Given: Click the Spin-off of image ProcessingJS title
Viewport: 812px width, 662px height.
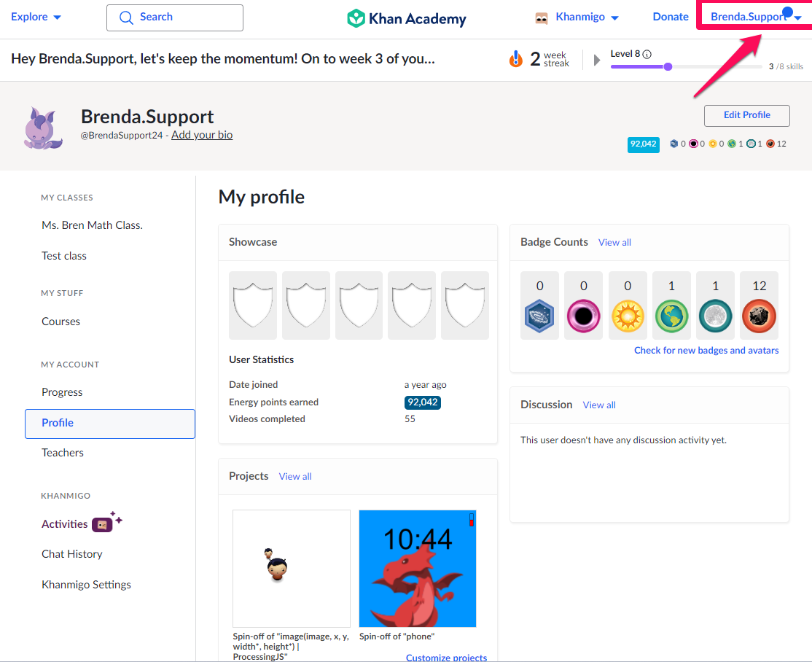Looking at the screenshot, I should point(291,647).
